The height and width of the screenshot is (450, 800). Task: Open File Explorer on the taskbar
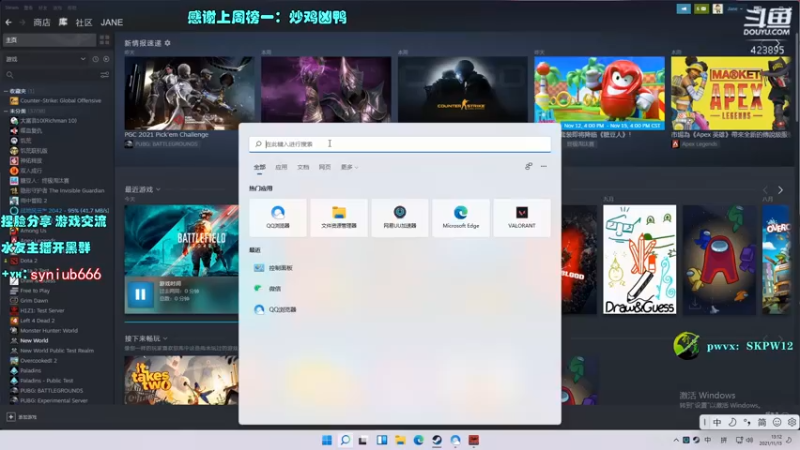400,440
